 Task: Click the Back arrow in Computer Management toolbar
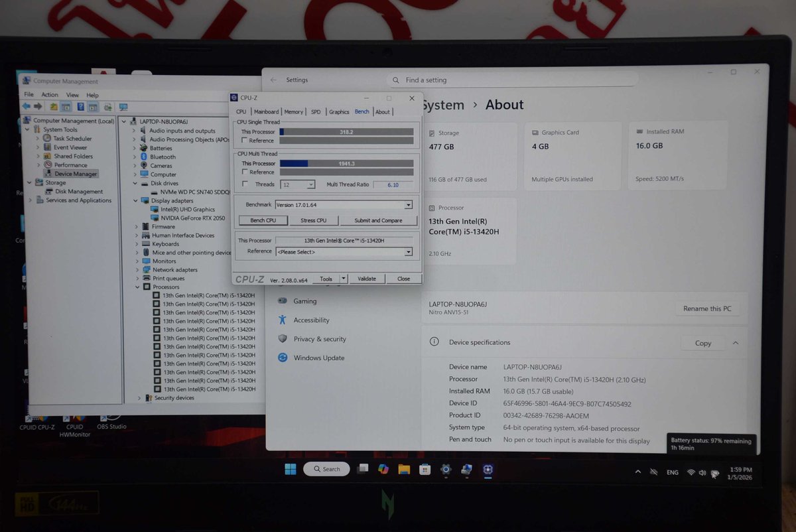point(27,107)
